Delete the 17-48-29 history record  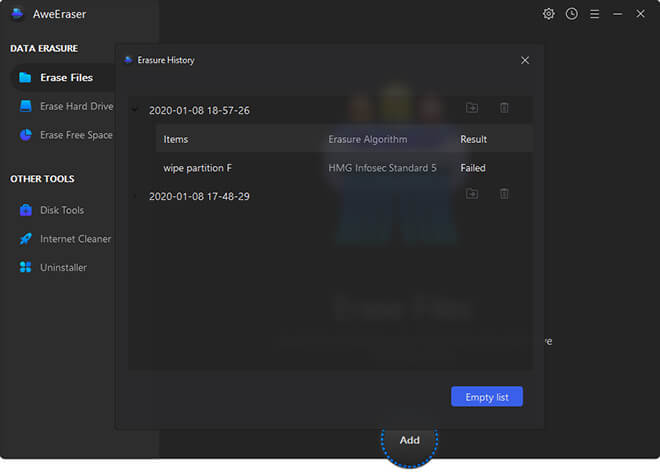tap(504, 194)
